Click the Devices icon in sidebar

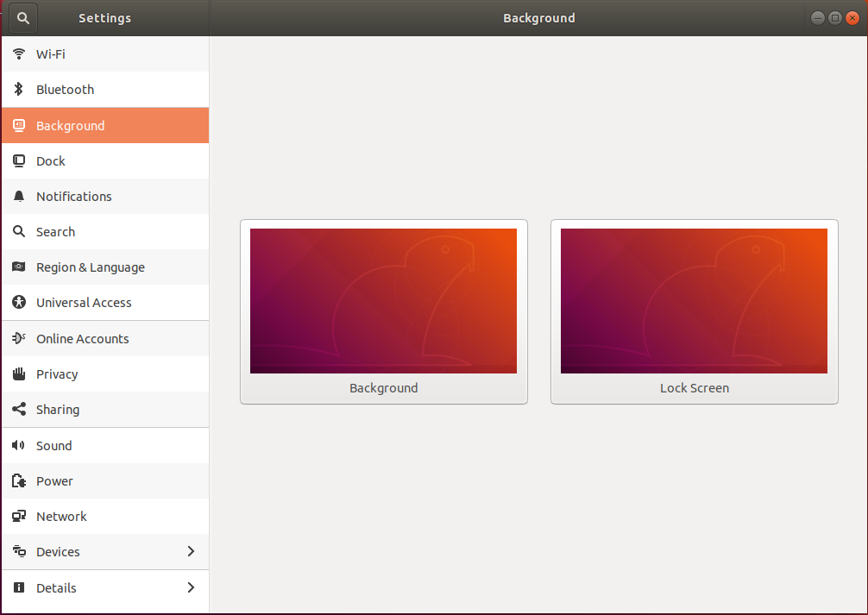pyautogui.click(x=19, y=551)
